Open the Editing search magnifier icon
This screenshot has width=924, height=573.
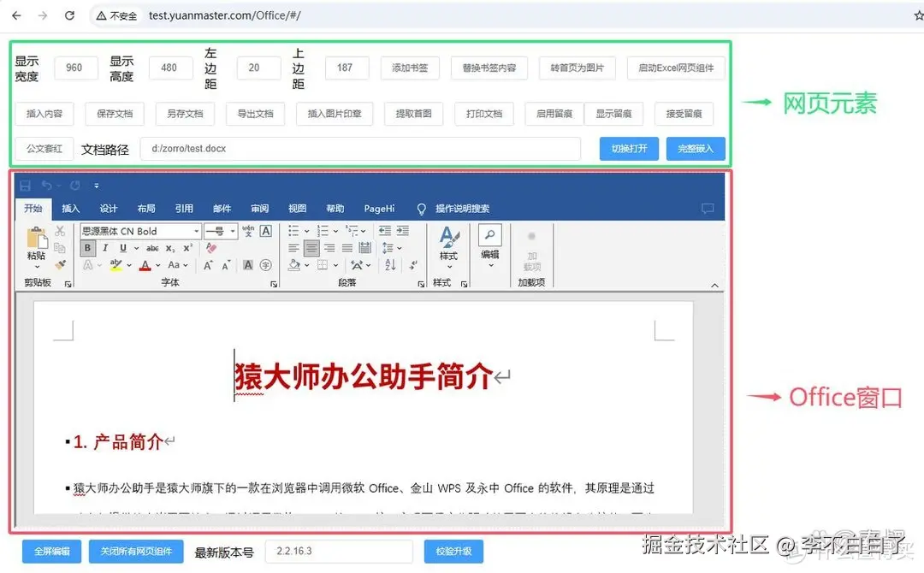(x=489, y=237)
